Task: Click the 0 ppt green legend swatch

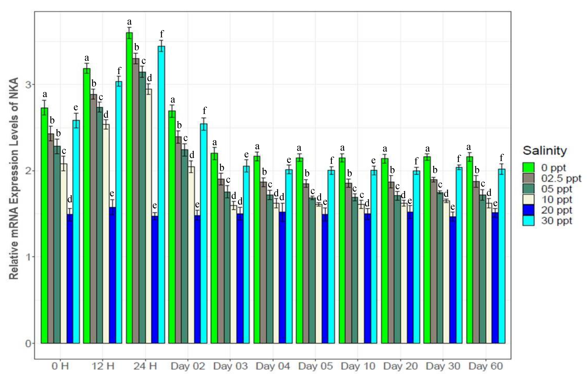Action: pos(528,168)
